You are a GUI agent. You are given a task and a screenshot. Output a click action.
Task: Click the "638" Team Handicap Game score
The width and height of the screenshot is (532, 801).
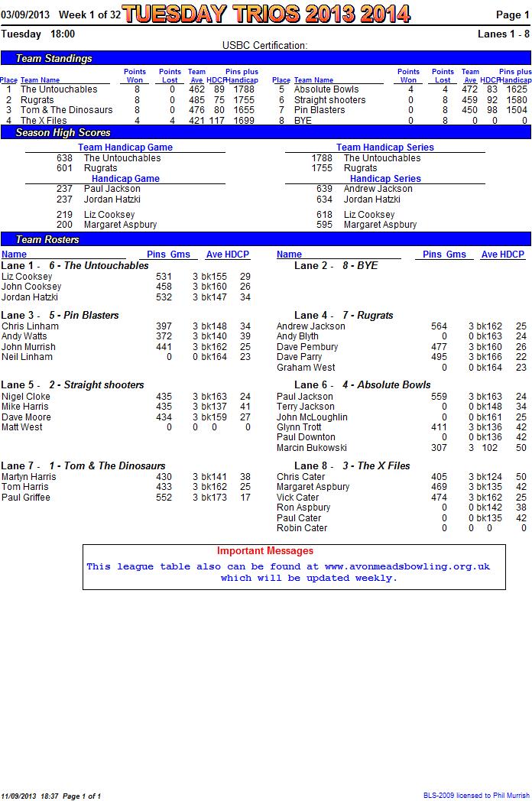click(64, 158)
